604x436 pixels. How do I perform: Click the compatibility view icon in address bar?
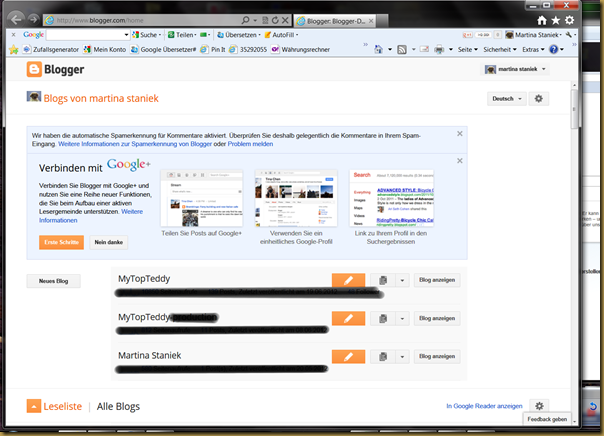[x=265, y=20]
